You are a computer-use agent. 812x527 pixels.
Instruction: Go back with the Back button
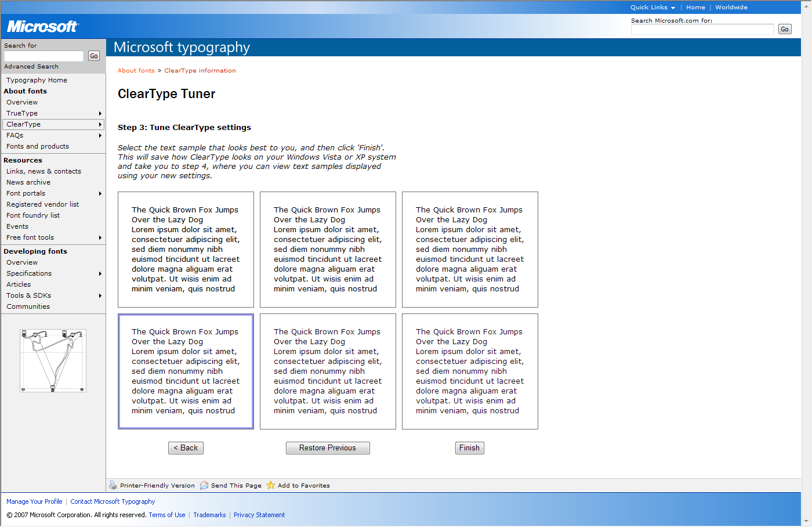[x=186, y=448]
